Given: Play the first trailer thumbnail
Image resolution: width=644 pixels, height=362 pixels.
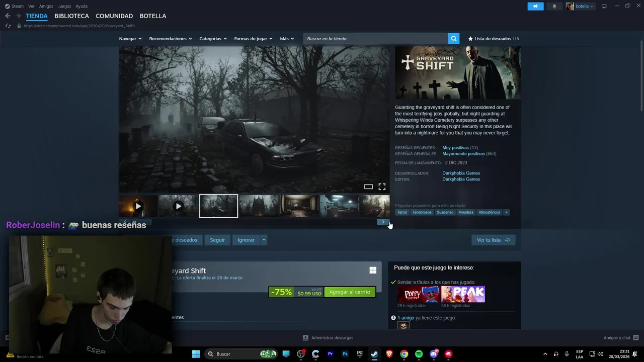Looking at the screenshot, I should click(x=138, y=206).
